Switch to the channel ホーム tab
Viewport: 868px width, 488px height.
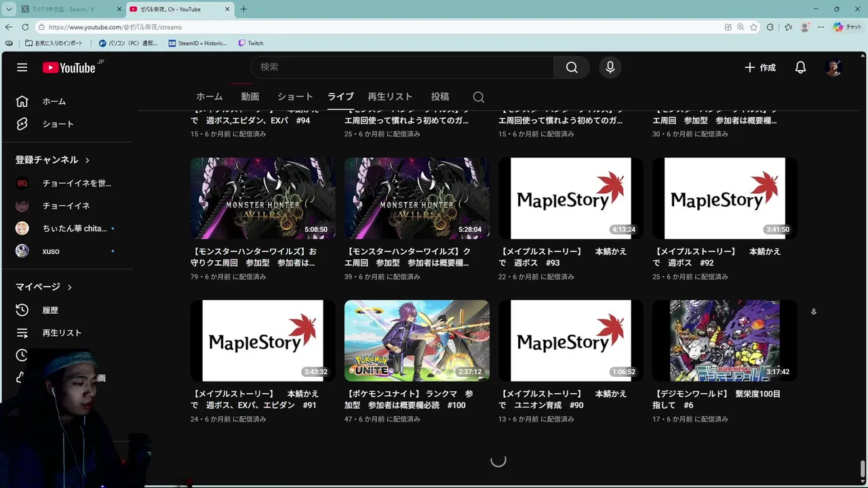[210, 97]
